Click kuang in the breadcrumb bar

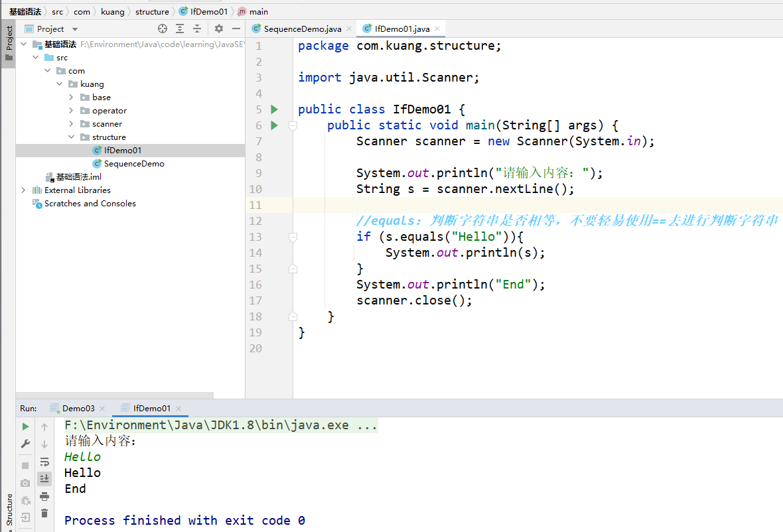[113, 11]
